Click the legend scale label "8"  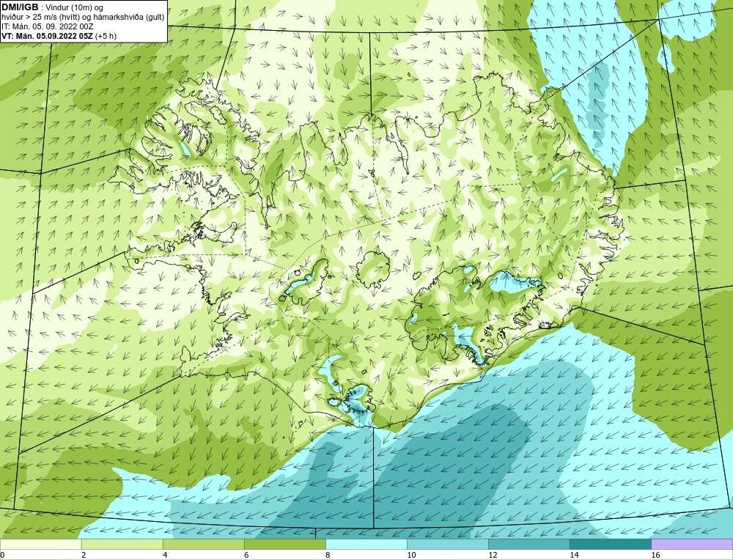click(x=328, y=555)
